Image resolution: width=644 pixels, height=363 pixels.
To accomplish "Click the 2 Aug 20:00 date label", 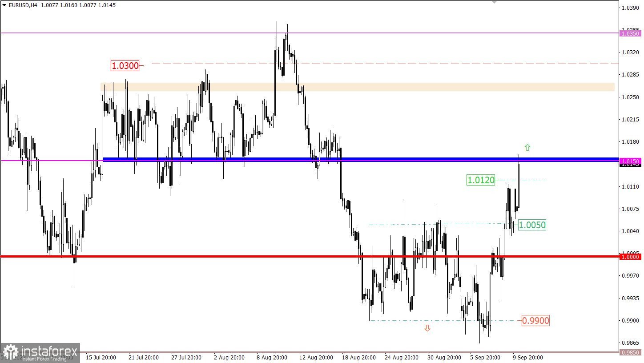I will click(229, 357).
